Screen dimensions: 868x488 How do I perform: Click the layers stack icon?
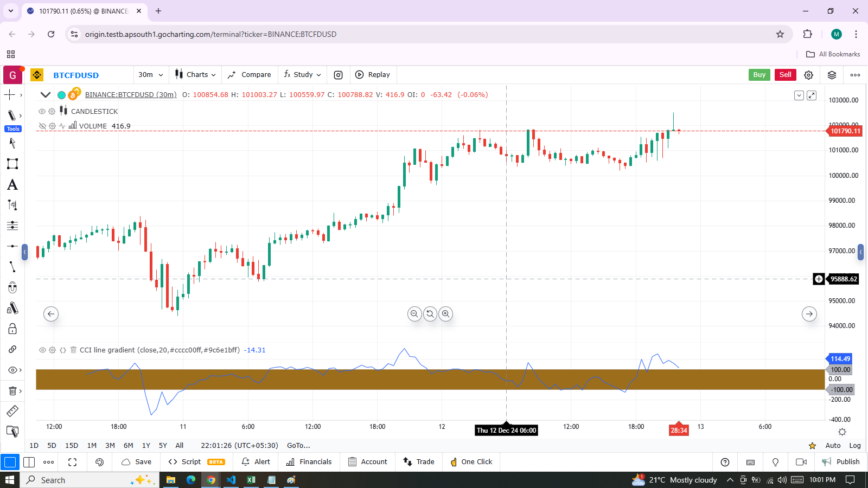pos(832,75)
